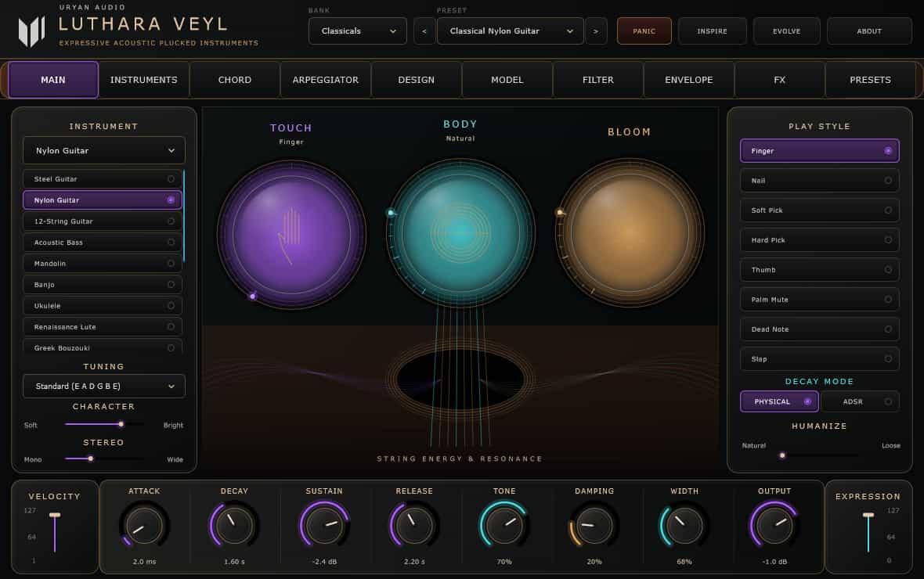Image resolution: width=924 pixels, height=579 pixels.
Task: Choose Palm Mute play style
Action: tap(820, 300)
